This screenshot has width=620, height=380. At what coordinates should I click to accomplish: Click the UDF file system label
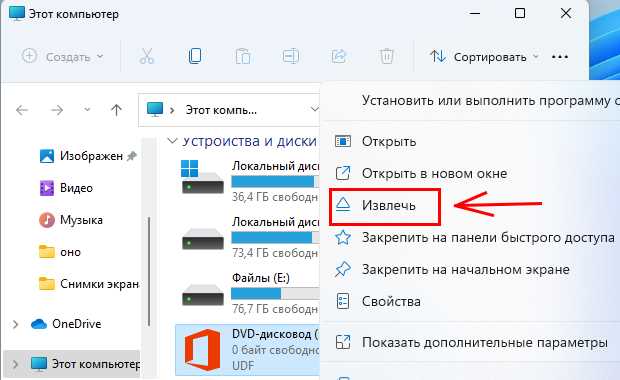pos(243,365)
